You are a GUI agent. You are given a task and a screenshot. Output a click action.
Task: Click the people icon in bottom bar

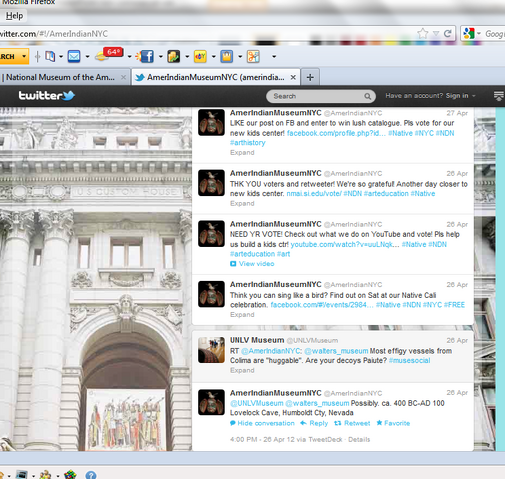click(x=45, y=474)
